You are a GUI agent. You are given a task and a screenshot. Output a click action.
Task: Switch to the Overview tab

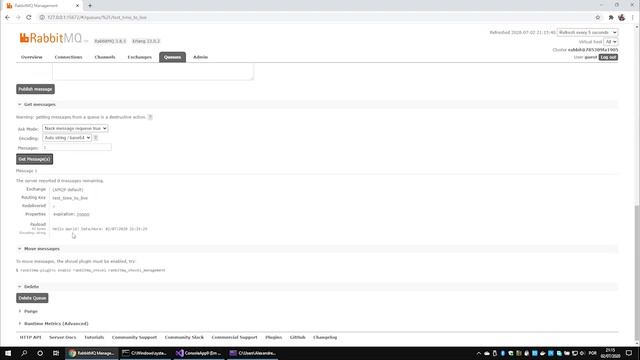pyautogui.click(x=31, y=57)
